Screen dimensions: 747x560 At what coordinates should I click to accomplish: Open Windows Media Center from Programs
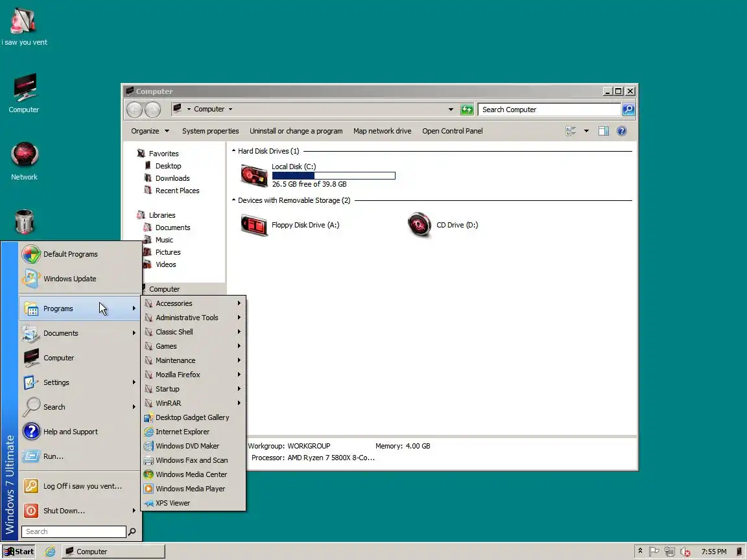(x=193, y=474)
